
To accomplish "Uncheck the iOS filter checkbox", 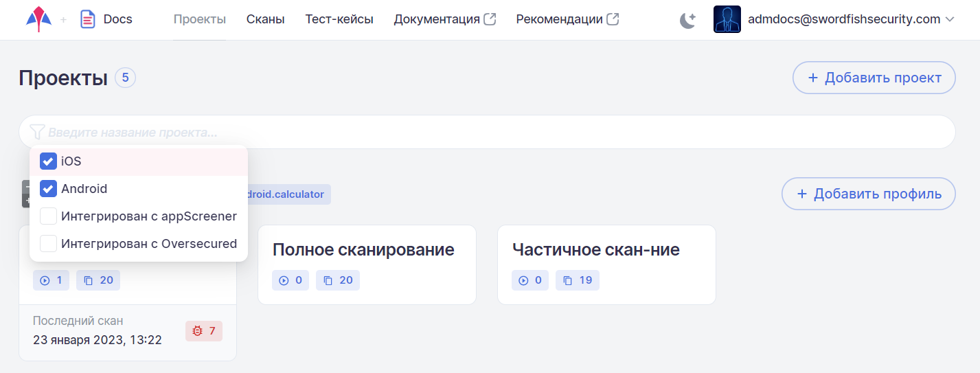I will coord(48,161).
